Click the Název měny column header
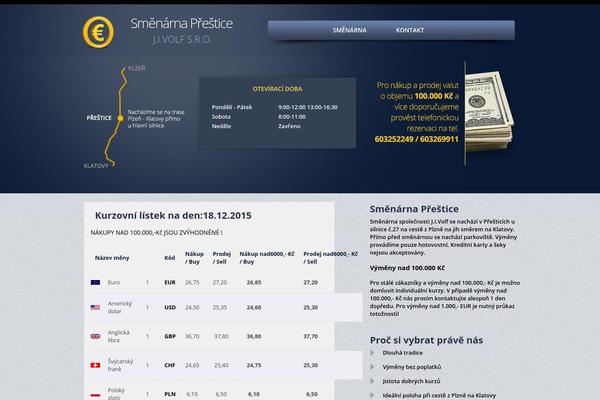 (112, 258)
